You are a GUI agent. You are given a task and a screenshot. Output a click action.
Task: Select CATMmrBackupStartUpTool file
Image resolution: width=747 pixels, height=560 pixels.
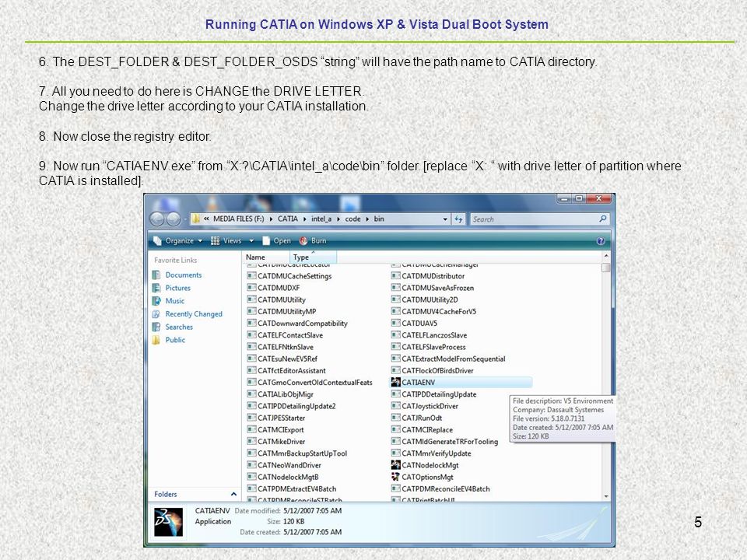302,453
